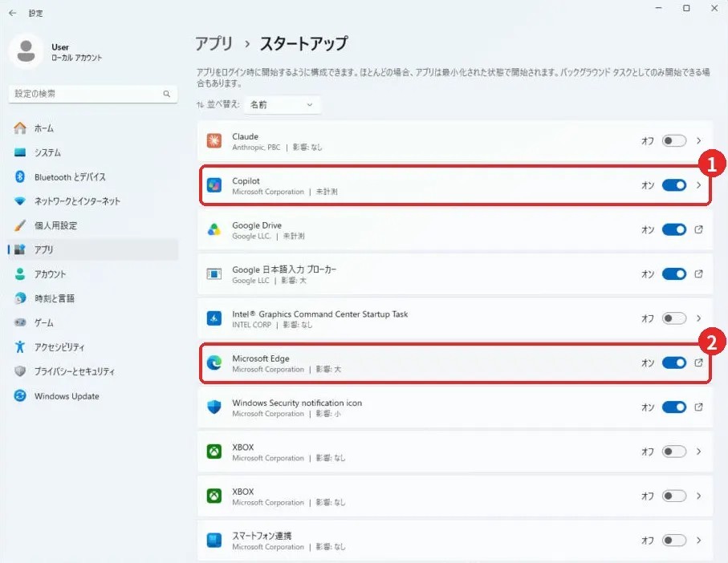Click the Microsoft Edge app name

point(261,358)
